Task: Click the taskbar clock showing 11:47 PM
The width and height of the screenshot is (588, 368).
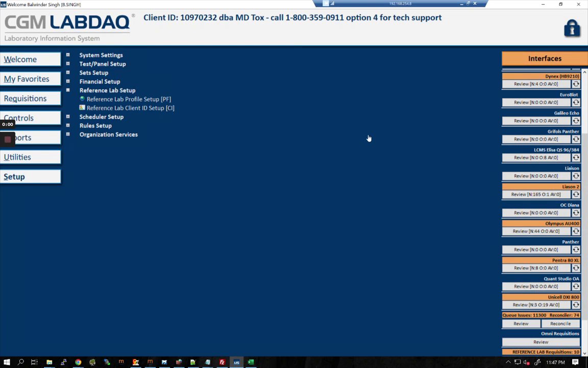Action: point(555,362)
